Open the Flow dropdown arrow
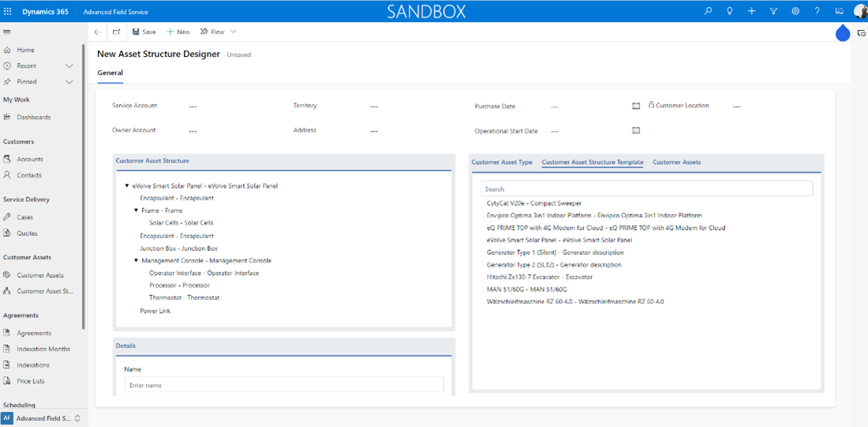 coord(234,32)
